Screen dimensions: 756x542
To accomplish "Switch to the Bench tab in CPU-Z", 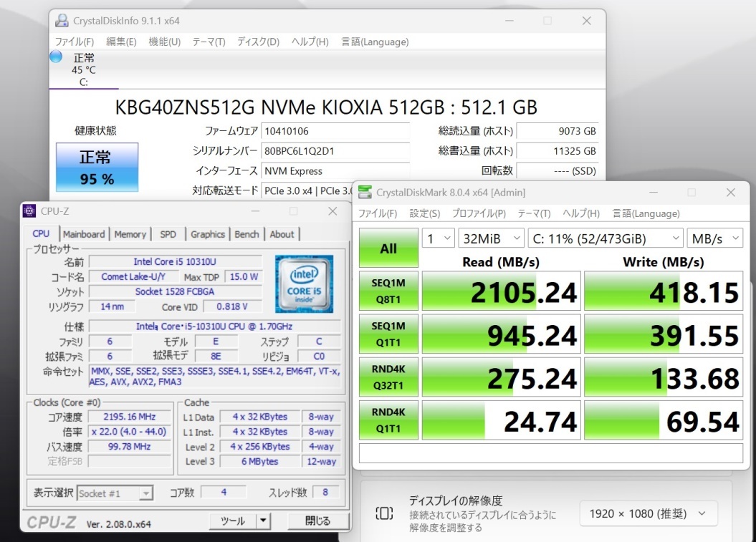I will point(247,234).
